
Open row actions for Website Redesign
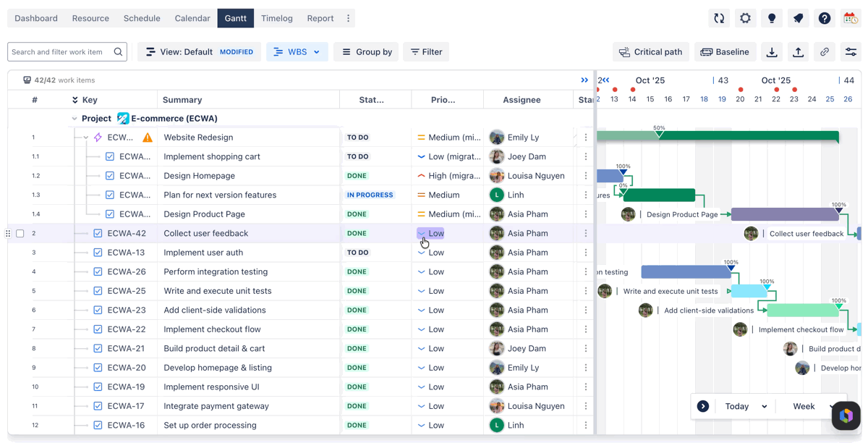click(x=586, y=138)
